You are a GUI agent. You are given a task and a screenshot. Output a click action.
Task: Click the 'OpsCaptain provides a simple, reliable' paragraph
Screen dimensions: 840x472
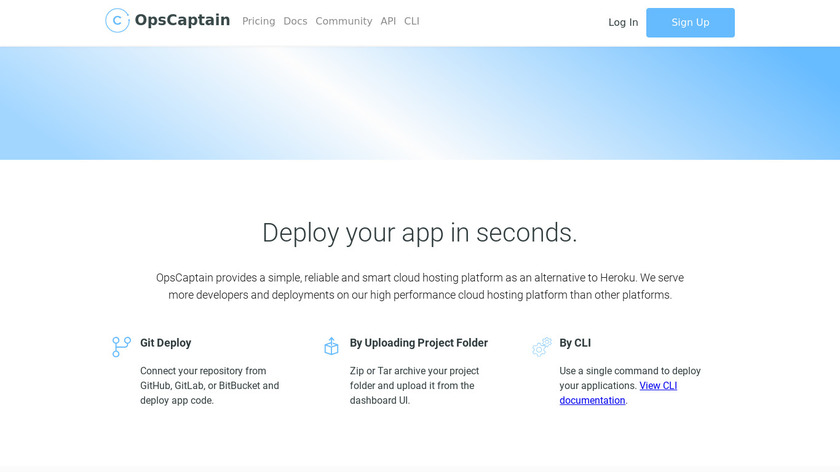coord(420,286)
